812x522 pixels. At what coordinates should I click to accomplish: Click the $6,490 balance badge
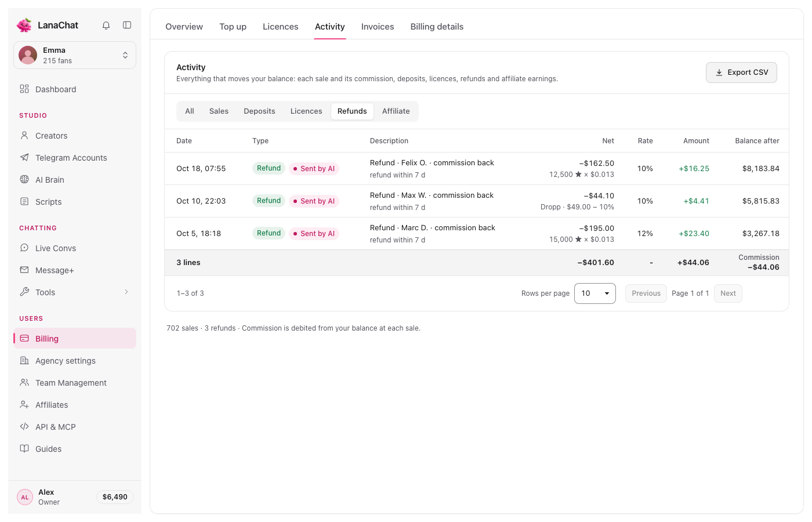[115, 497]
